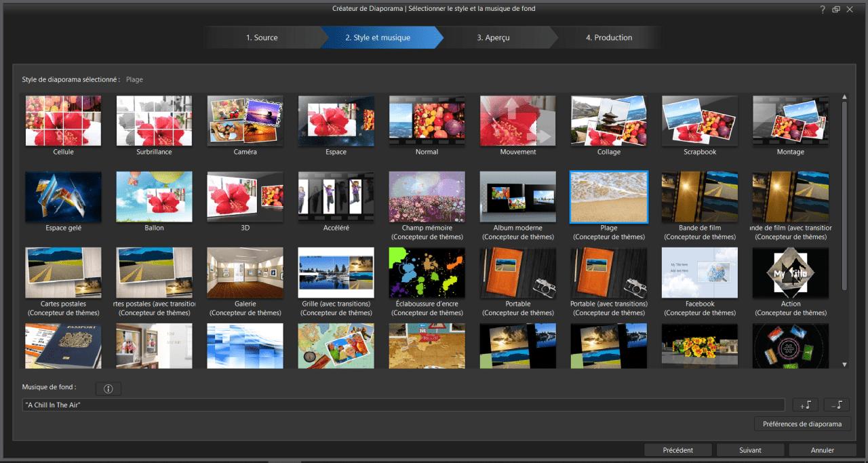Choose the Normal slideshow style
Image resolution: width=868 pixels, height=463 pixels.
coord(427,121)
